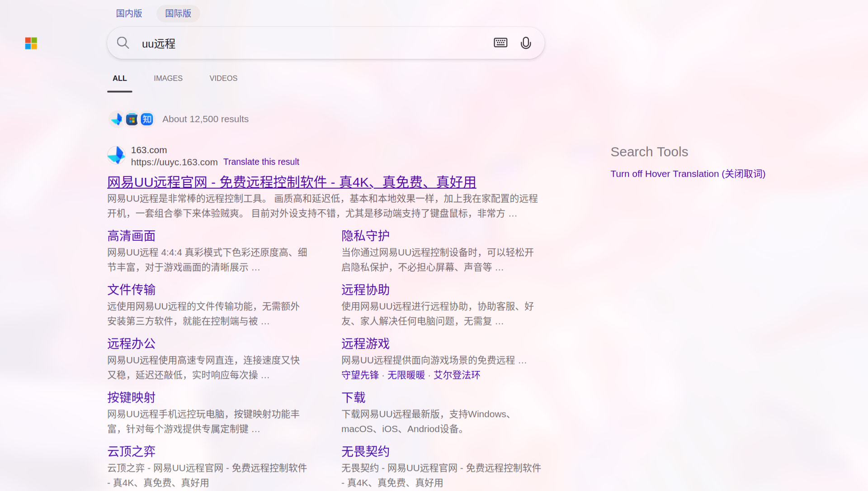Open the 远程游戏 sublink
868x491 pixels.
365,343
